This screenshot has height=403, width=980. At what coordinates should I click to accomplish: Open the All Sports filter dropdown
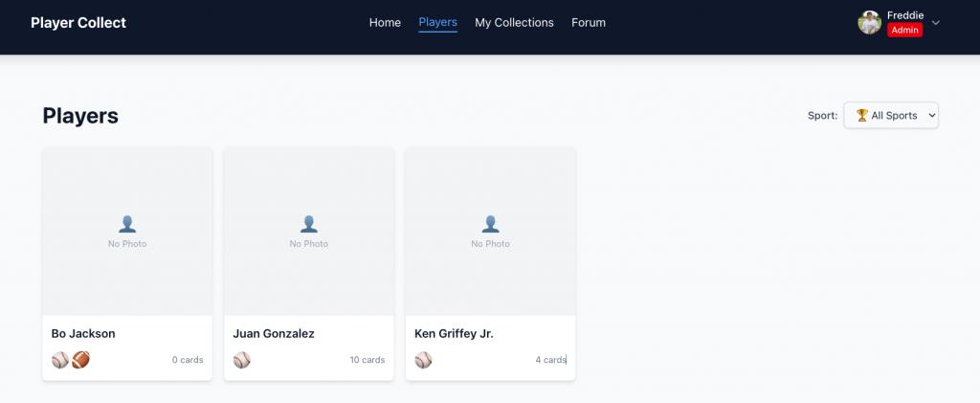click(x=890, y=116)
